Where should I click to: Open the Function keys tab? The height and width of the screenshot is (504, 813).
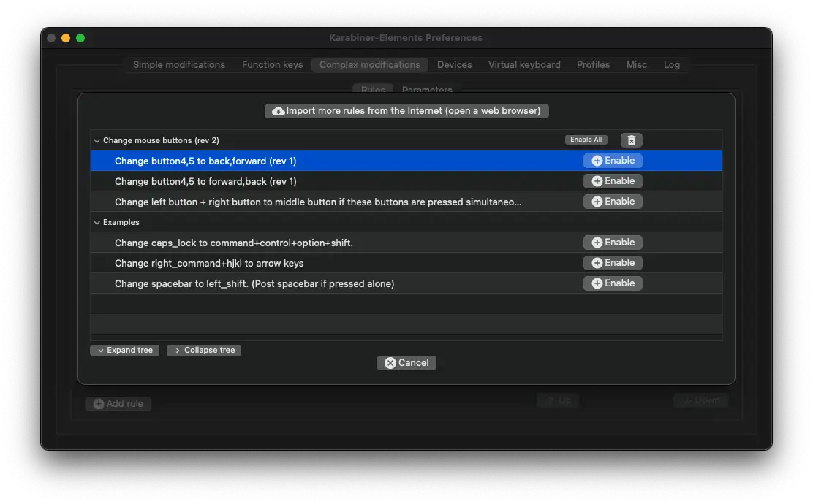point(272,65)
